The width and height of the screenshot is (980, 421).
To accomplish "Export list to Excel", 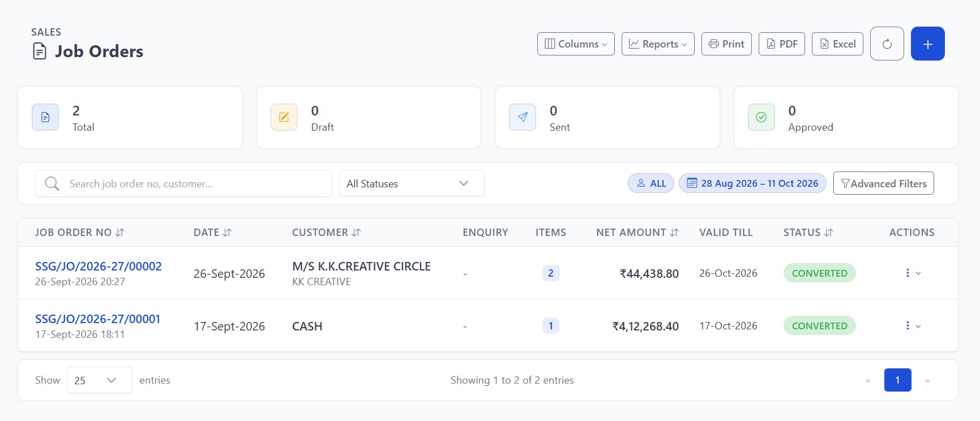I will coord(837,44).
